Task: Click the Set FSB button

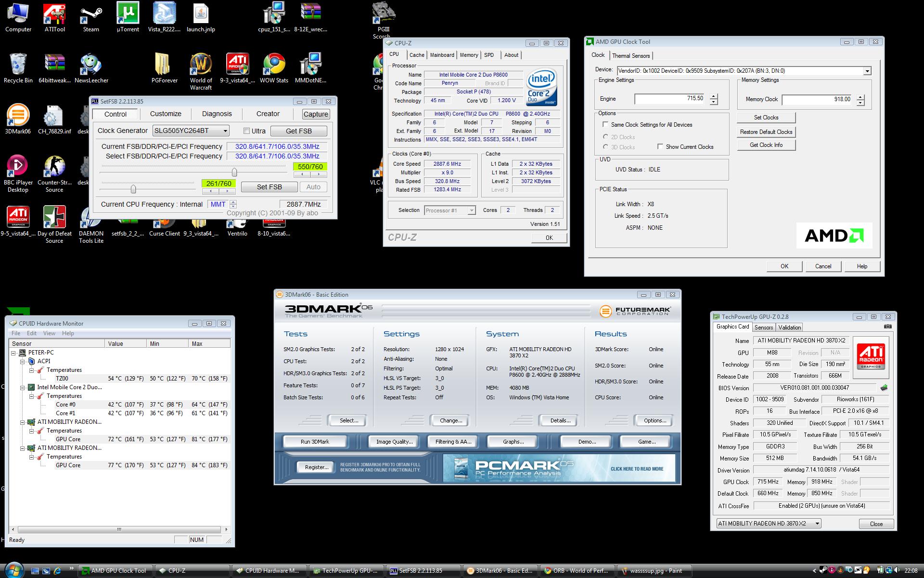Action: [x=269, y=187]
